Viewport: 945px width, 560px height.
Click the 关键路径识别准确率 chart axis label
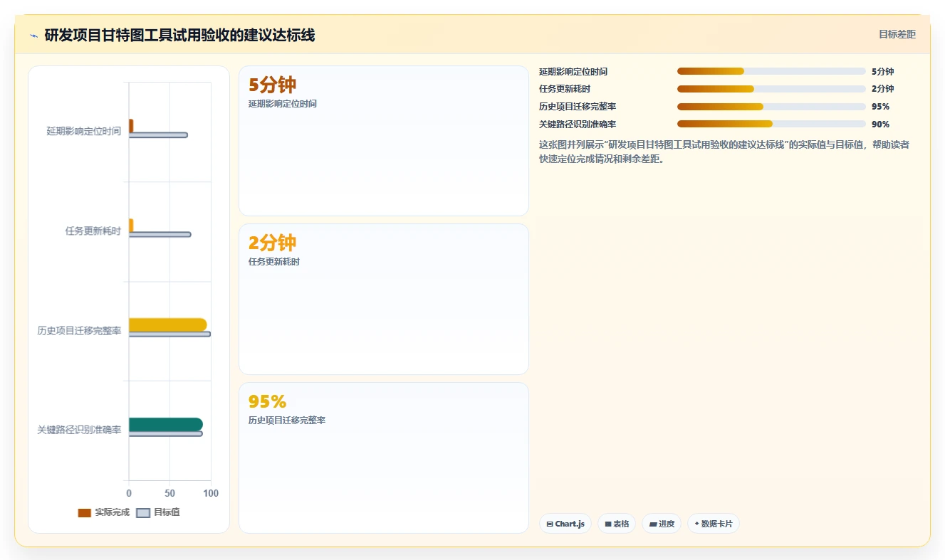(80, 430)
